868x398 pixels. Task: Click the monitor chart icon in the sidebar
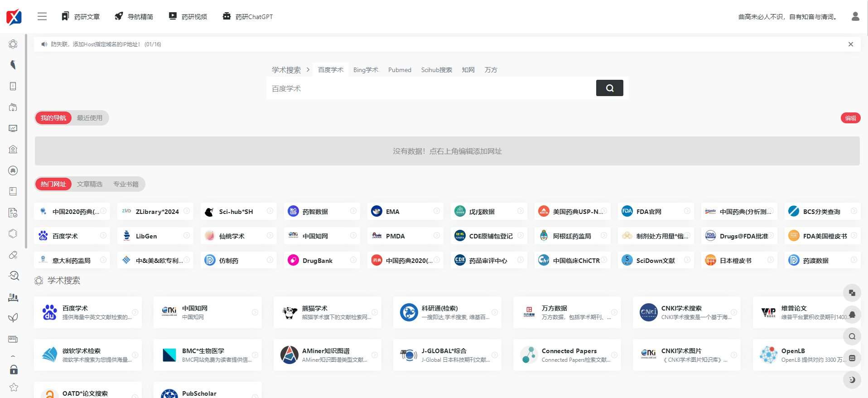click(x=13, y=128)
